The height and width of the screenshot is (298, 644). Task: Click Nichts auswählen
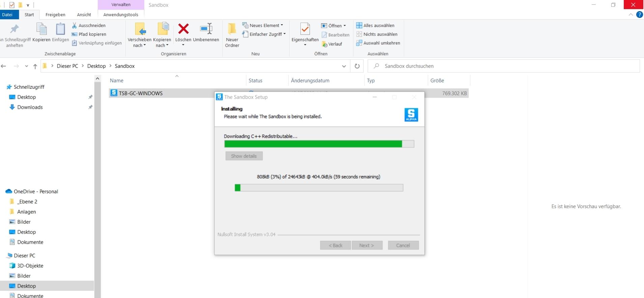(377, 34)
